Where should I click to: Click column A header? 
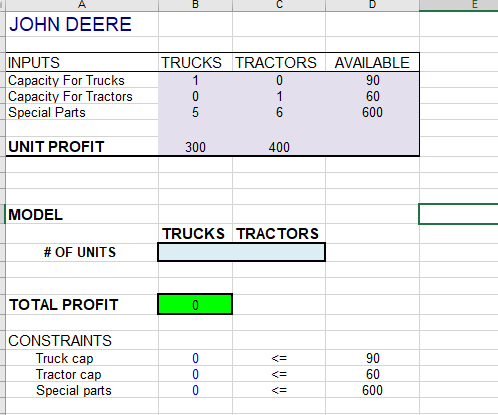pos(82,5)
